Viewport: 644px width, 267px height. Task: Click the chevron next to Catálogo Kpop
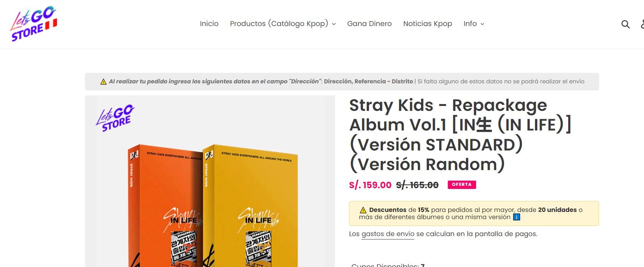tap(334, 24)
